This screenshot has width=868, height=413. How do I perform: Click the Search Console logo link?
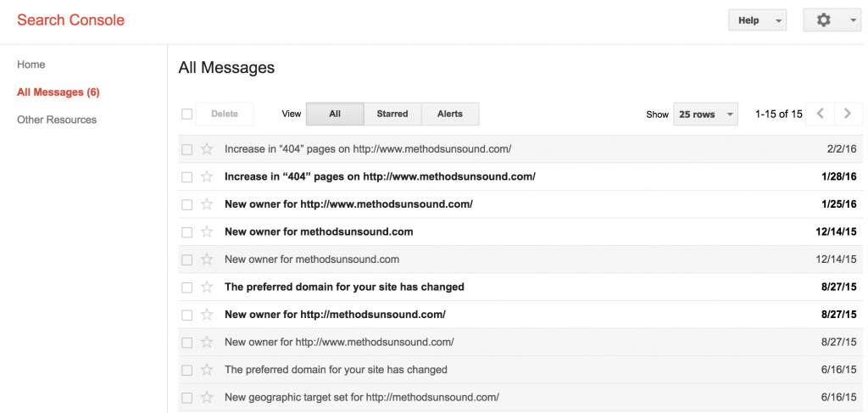coord(71,20)
